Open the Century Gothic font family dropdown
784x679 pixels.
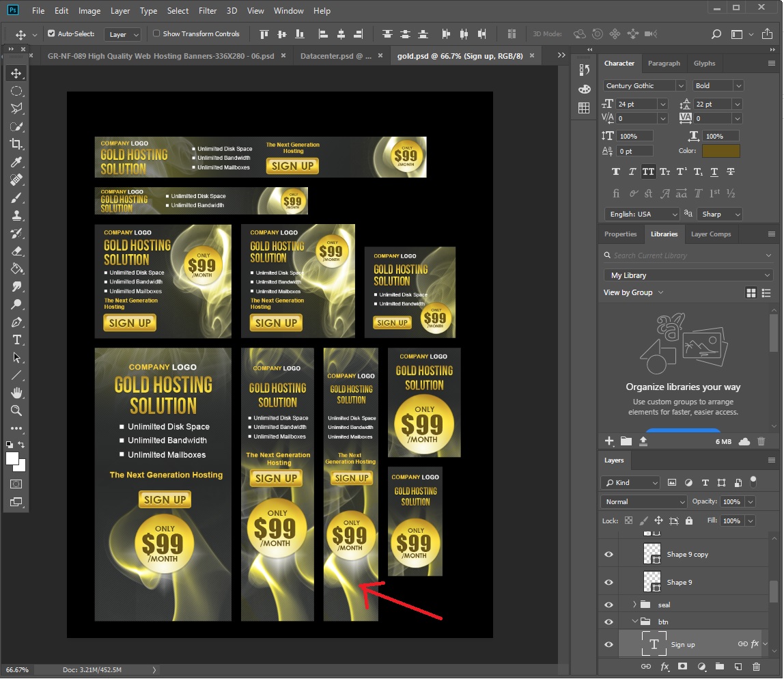point(680,85)
